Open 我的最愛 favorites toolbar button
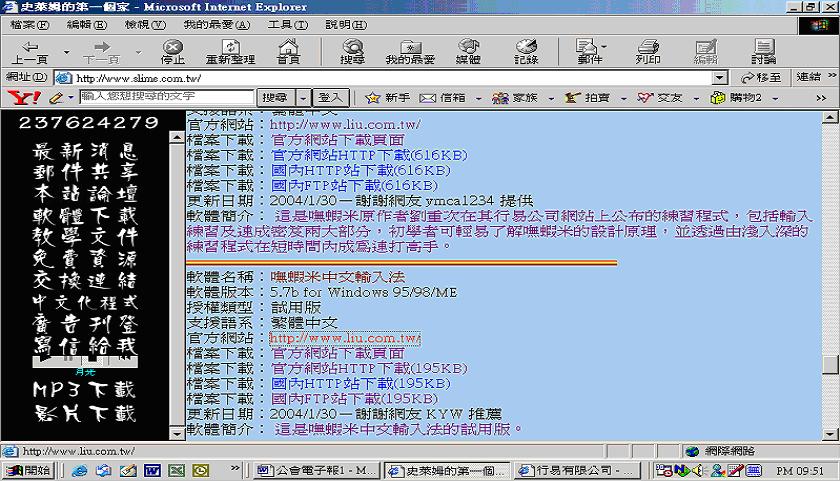This screenshot has width=840, height=481. [410, 52]
